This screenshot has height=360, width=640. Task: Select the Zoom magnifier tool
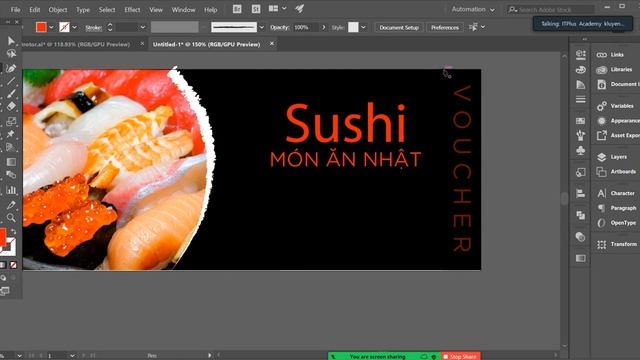(x=11, y=218)
